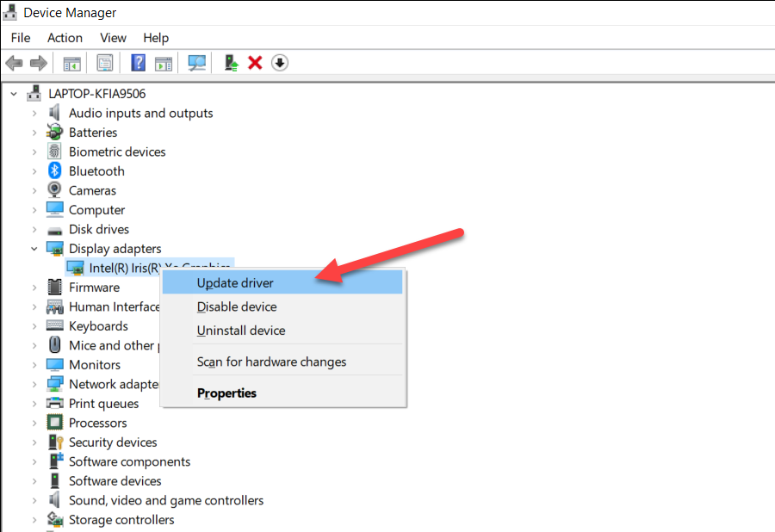Choose Uninstall device in context menu
The image size is (775, 532).
[282, 330]
